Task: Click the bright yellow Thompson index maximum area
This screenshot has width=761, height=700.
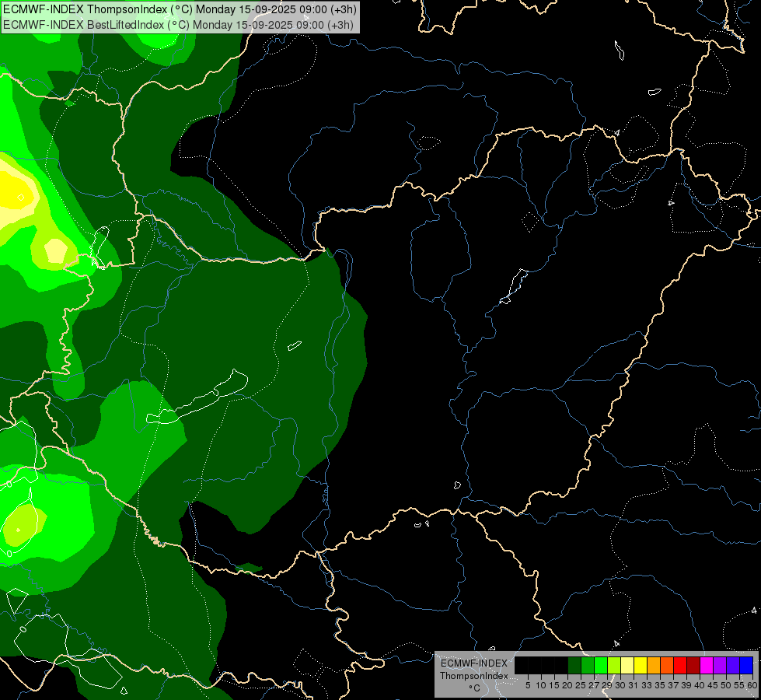Action: click(15, 191)
